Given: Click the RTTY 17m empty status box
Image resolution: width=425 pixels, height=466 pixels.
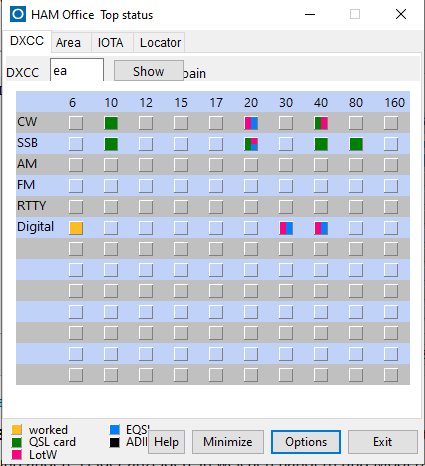Looking at the screenshot, I should pos(216,207).
